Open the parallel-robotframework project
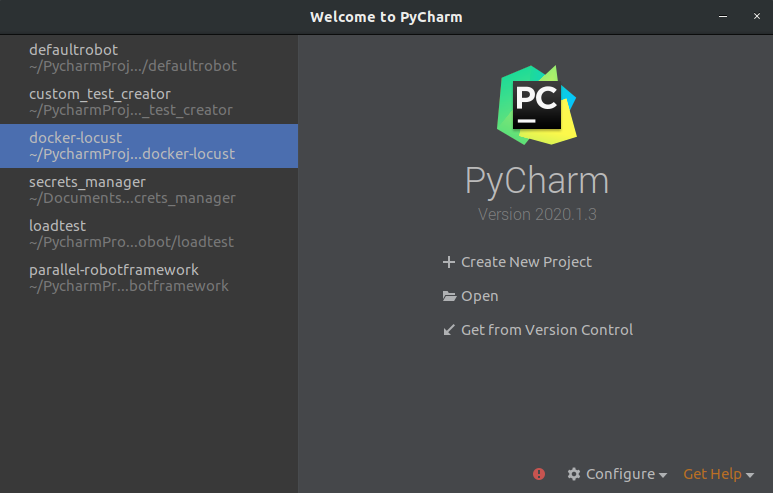Image resolution: width=773 pixels, height=493 pixels. click(149, 278)
